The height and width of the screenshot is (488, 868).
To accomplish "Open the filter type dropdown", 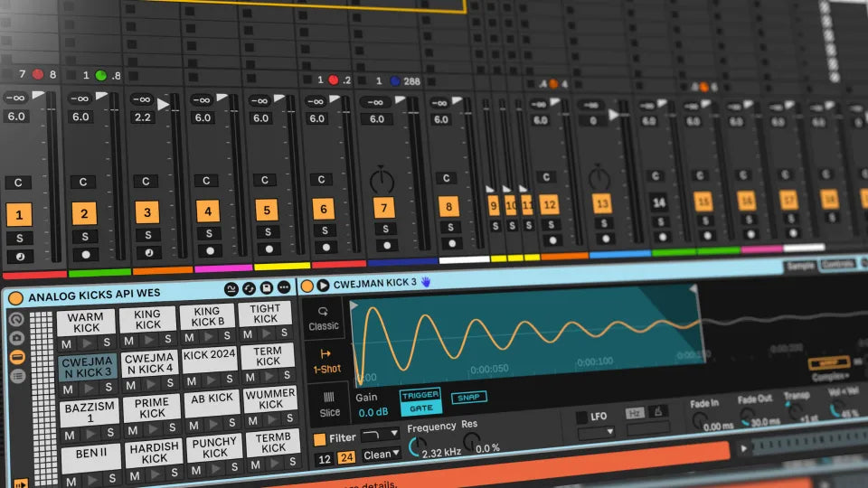I will [x=380, y=435].
